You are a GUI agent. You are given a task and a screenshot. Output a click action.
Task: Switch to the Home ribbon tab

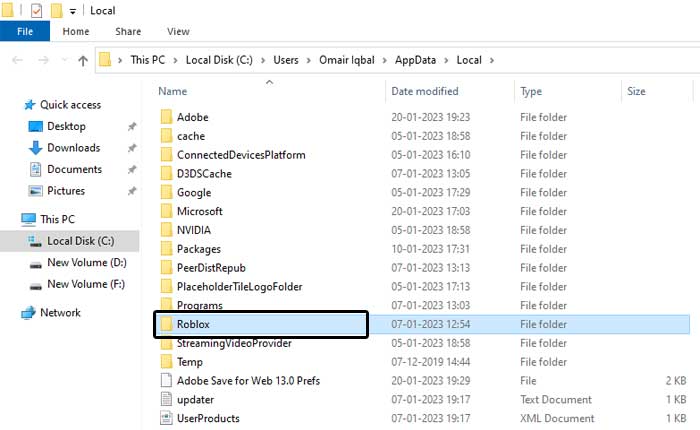(x=76, y=31)
